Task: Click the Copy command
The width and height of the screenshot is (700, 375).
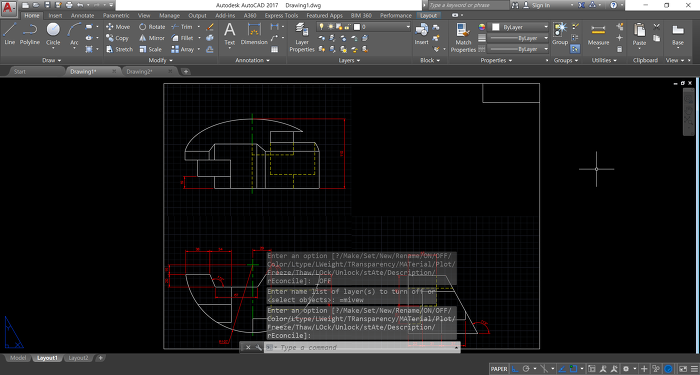Action: point(117,38)
